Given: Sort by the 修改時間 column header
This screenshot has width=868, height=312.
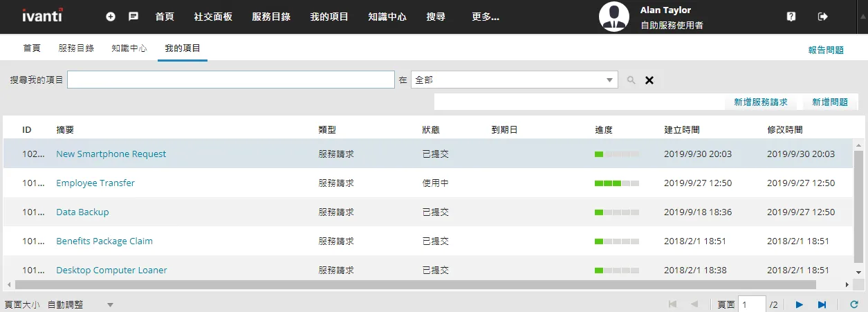Looking at the screenshot, I should pos(786,129).
